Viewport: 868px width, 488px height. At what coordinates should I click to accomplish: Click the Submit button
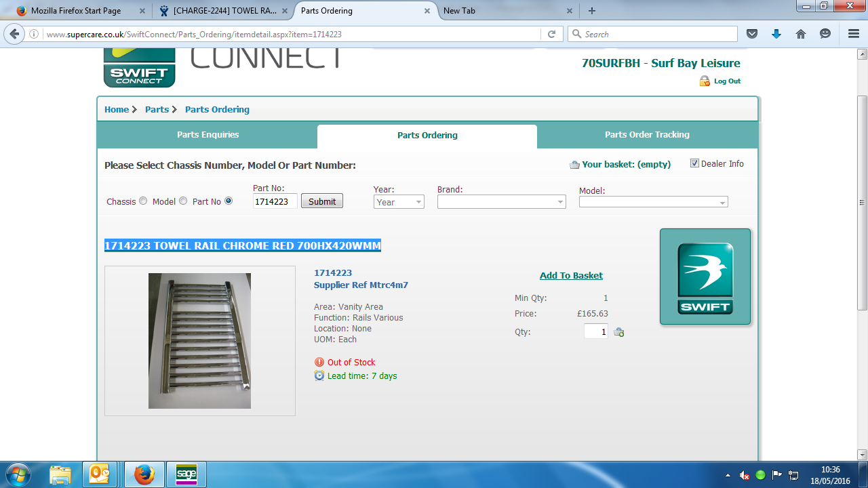click(322, 201)
